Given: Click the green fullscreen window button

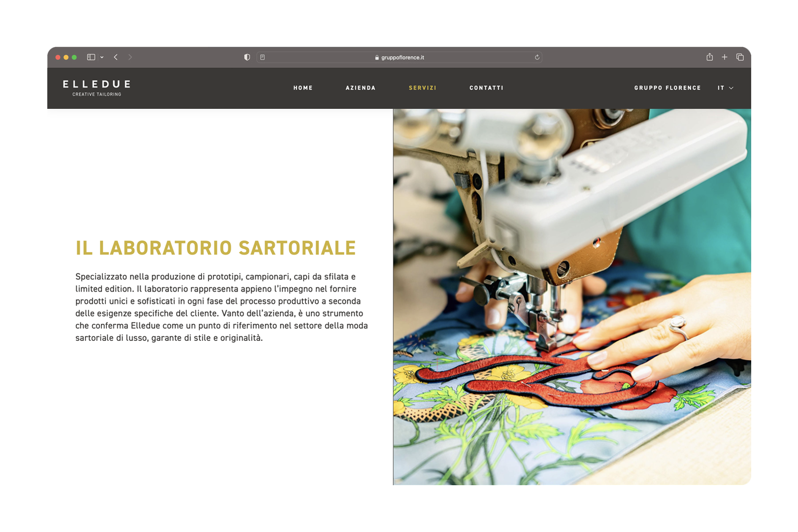Looking at the screenshot, I should [x=74, y=57].
